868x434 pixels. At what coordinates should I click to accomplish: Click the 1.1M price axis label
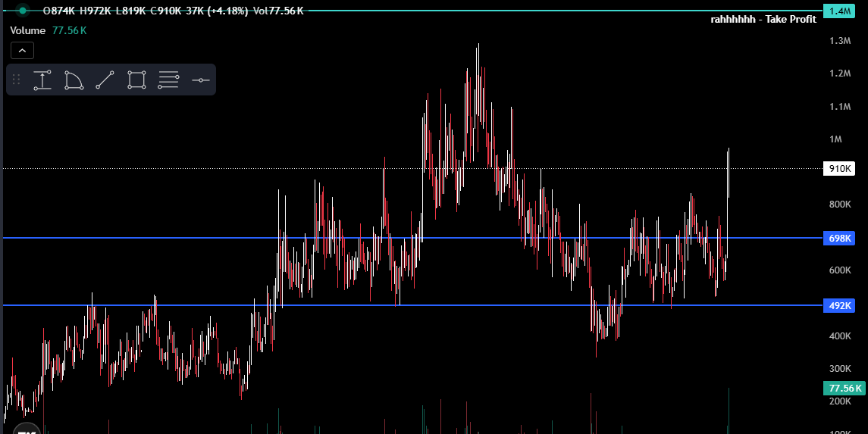click(840, 107)
